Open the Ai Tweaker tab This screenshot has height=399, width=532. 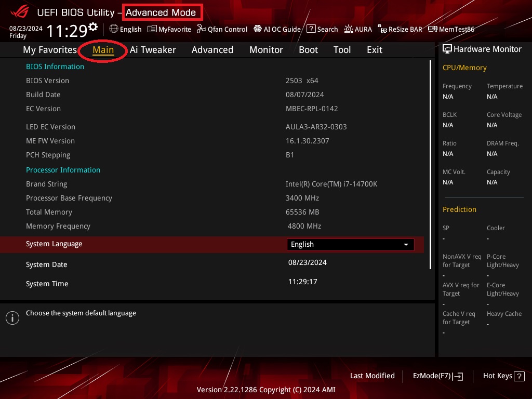153,50
